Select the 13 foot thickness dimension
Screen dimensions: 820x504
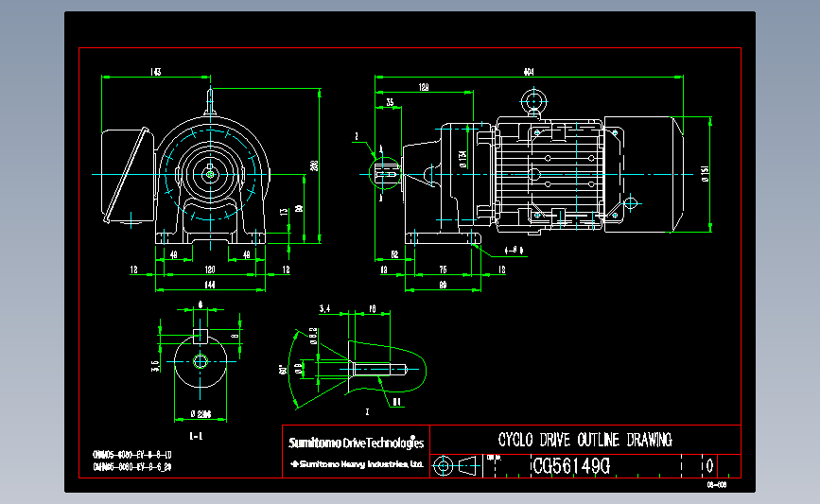(x=284, y=212)
